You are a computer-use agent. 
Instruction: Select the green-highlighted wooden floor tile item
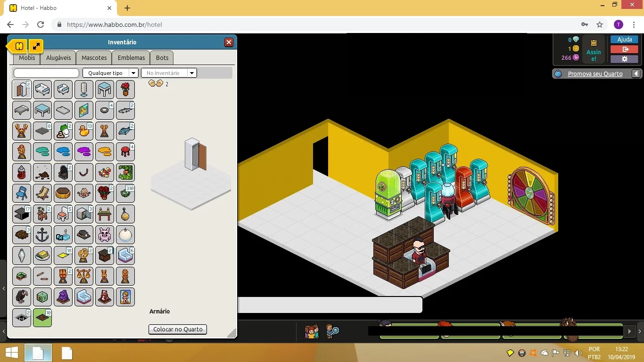point(42,318)
